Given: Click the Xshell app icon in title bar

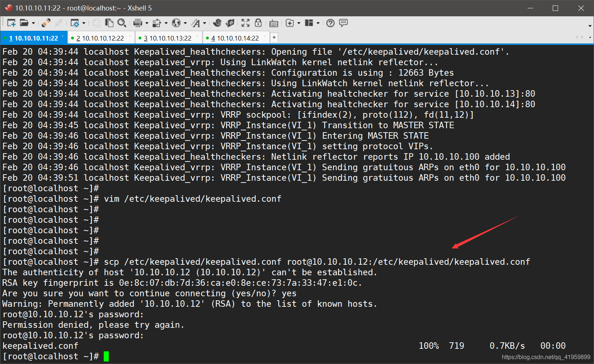Looking at the screenshot, I should [x=9, y=8].
